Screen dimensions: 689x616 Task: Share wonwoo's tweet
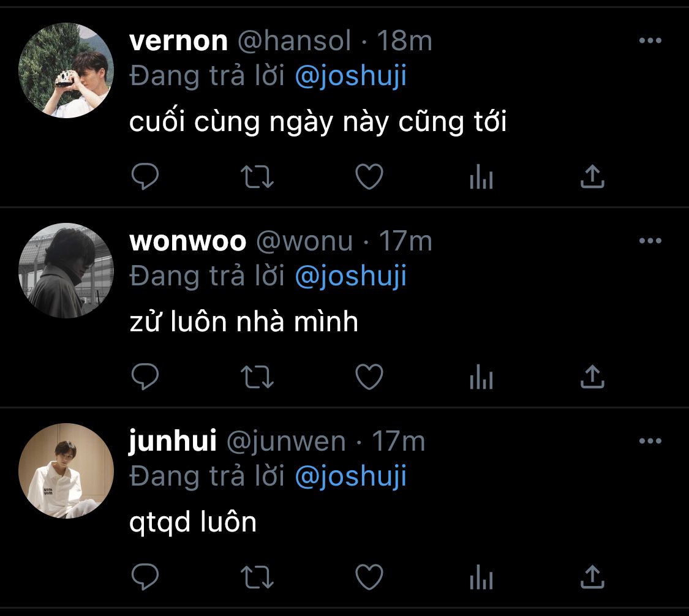[592, 377]
